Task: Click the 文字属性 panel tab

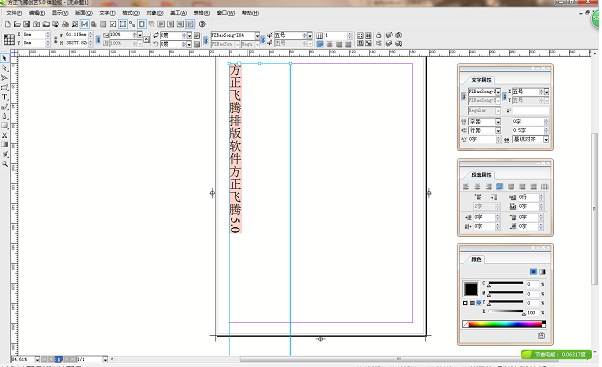Action: coord(481,80)
